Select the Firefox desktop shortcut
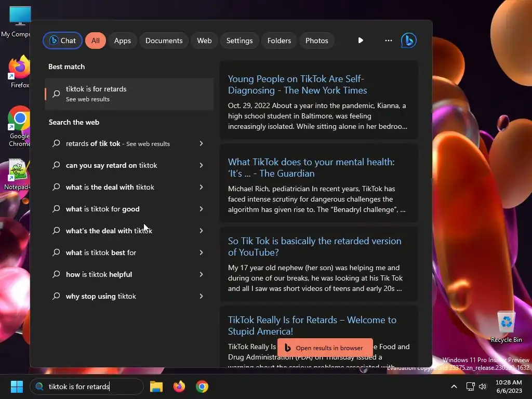532x399 pixels. pyautogui.click(x=19, y=72)
